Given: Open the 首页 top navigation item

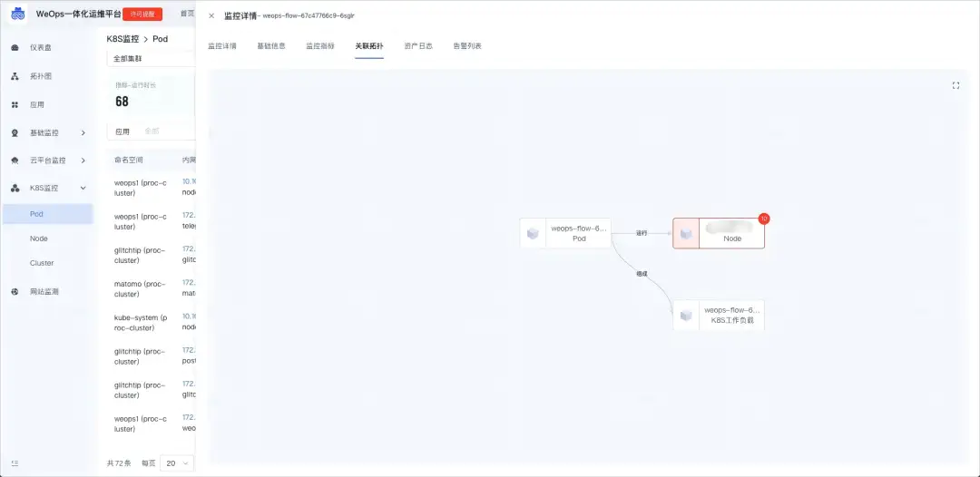Looking at the screenshot, I should click(187, 15).
